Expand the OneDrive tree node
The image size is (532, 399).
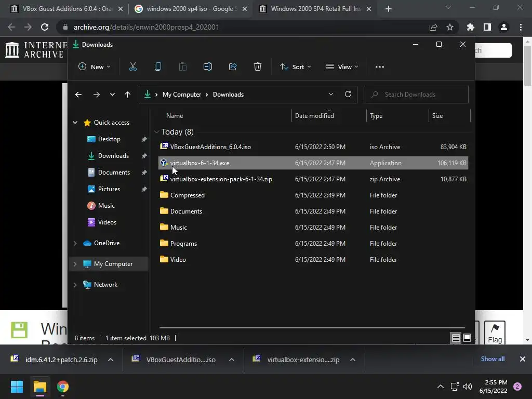[75, 243]
